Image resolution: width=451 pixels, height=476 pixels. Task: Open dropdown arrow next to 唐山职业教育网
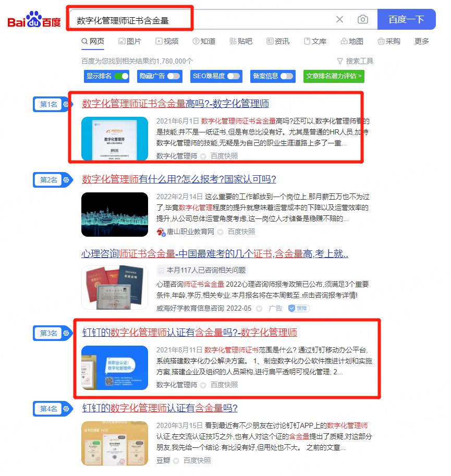pyautogui.click(x=221, y=232)
